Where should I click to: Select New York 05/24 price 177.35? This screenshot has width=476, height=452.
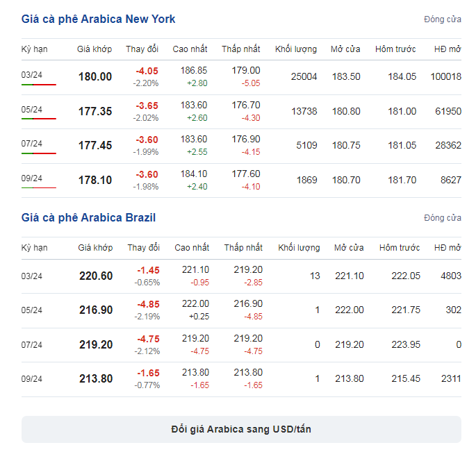coord(95,111)
